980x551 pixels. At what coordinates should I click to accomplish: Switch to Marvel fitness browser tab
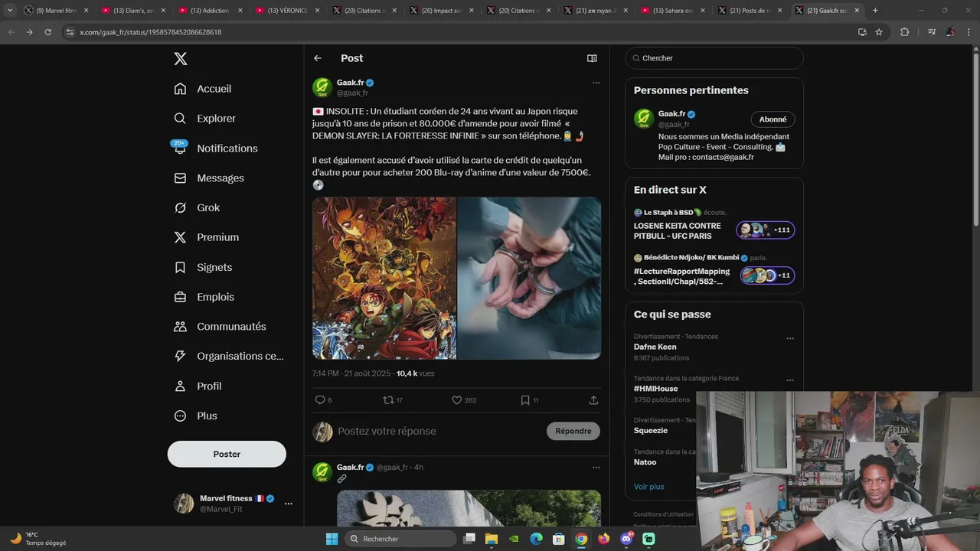tap(55, 11)
